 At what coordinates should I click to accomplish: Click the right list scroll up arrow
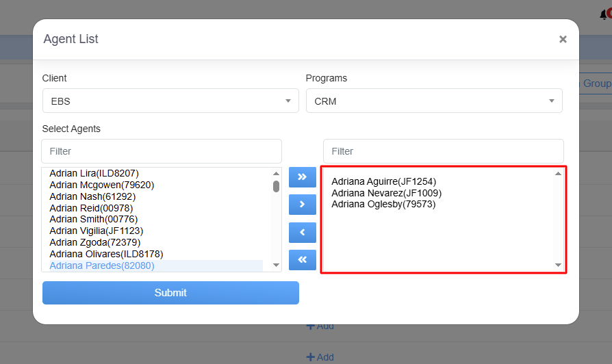558,174
